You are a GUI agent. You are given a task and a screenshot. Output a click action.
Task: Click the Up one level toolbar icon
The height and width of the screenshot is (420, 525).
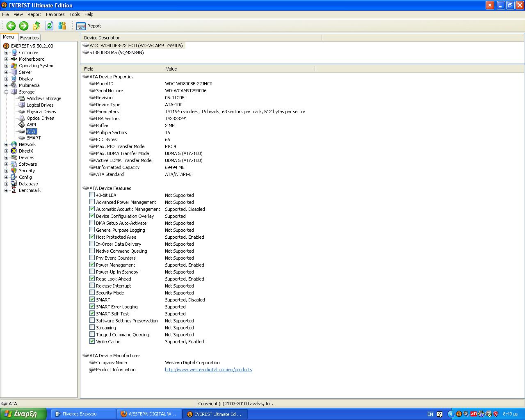[x=37, y=26]
